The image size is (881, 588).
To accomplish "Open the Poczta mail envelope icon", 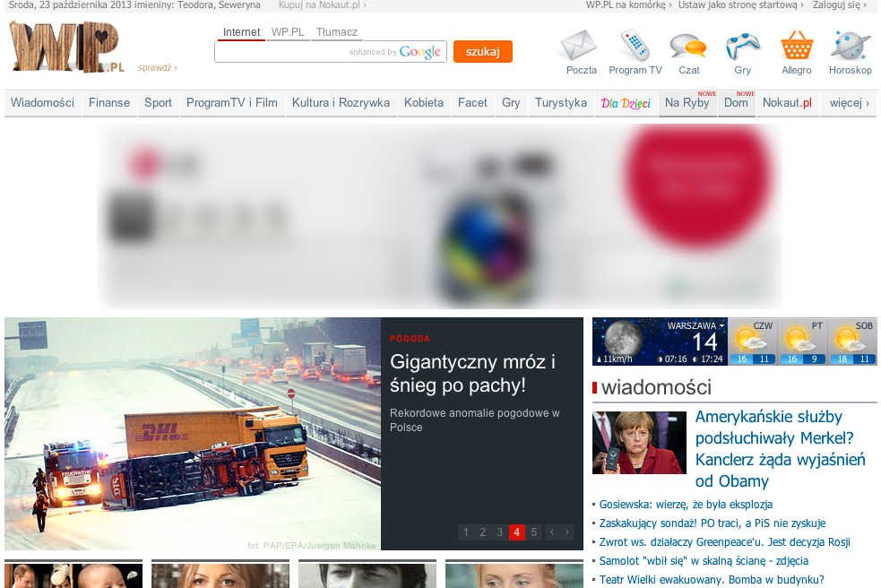I will click(x=580, y=45).
